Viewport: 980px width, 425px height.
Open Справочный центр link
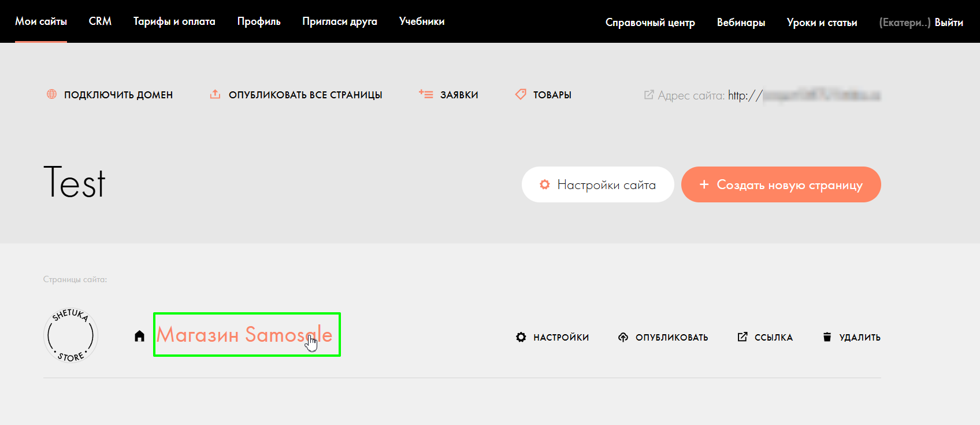pyautogui.click(x=650, y=23)
